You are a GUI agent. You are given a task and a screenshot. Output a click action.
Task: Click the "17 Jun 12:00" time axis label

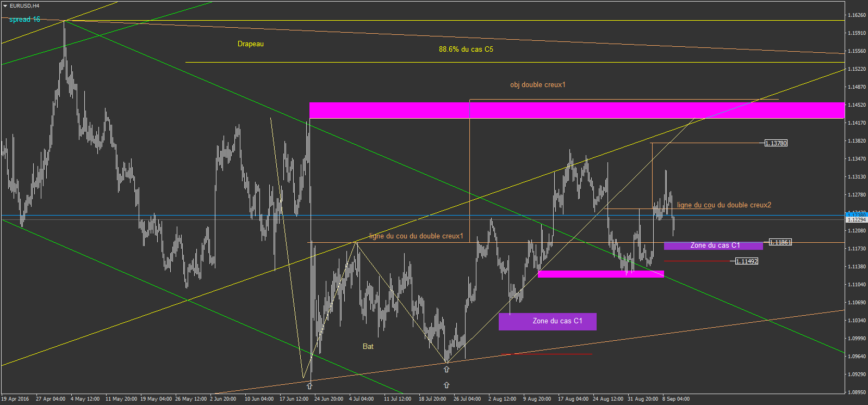pos(294,399)
